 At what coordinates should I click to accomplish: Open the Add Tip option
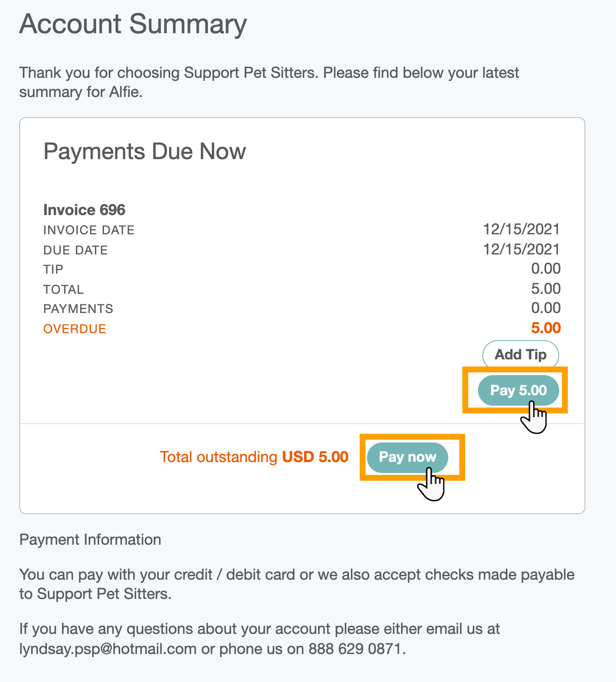[x=520, y=354]
